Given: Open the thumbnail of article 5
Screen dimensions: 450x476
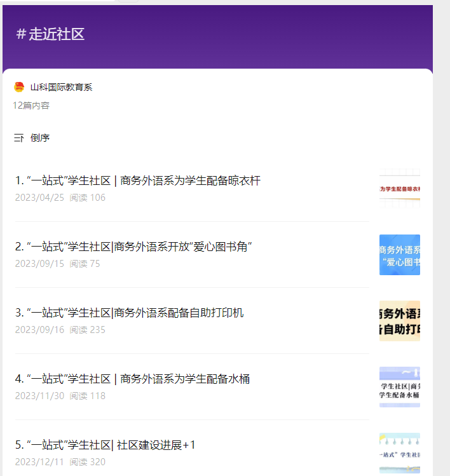Looking at the screenshot, I should (399, 453).
